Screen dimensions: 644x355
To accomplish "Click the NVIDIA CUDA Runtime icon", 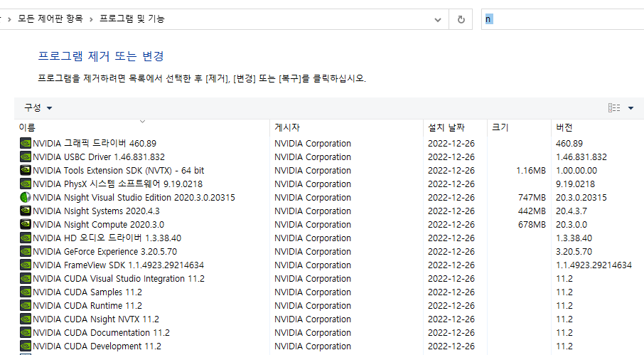I will click(x=26, y=306).
